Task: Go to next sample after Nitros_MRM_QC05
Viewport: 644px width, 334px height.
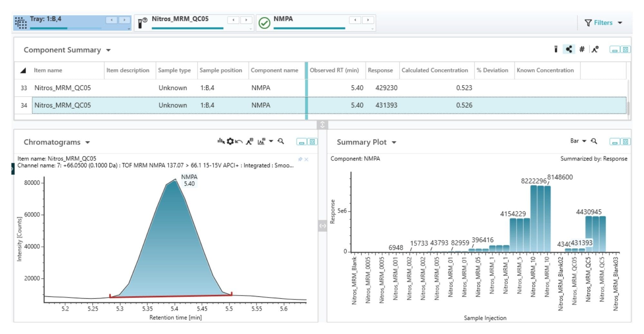Action: pos(246,20)
